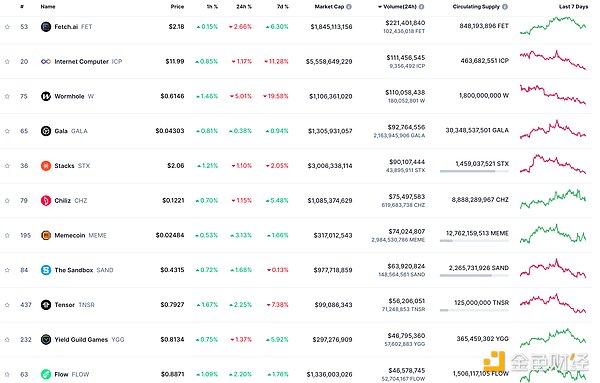Click the Name column header
Viewport: 600px width, 383px height.
pos(48,7)
